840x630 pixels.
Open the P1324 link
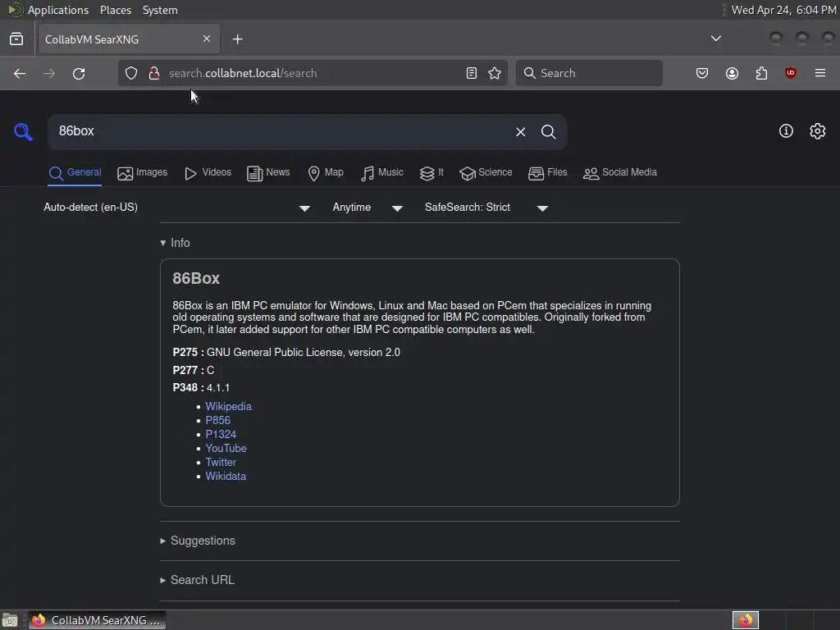click(x=221, y=435)
